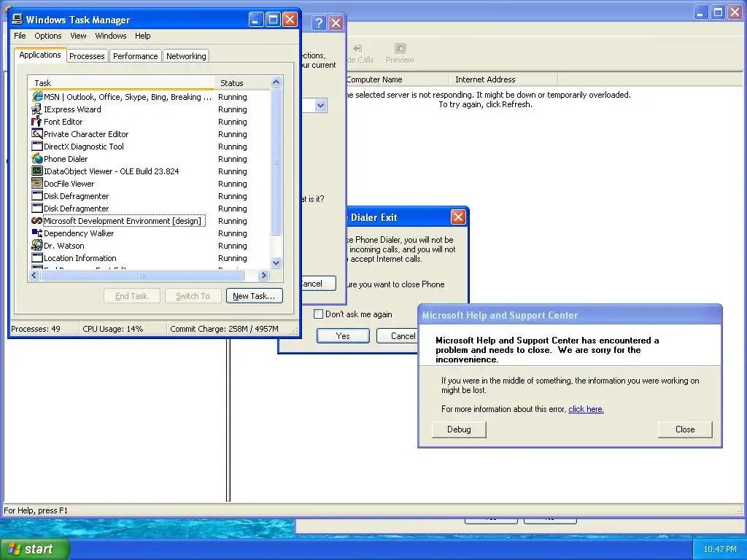Screen dimensions: 747x560
Task: Click the Preview toolbar icon in Phone Dialer
Action: 400,48
